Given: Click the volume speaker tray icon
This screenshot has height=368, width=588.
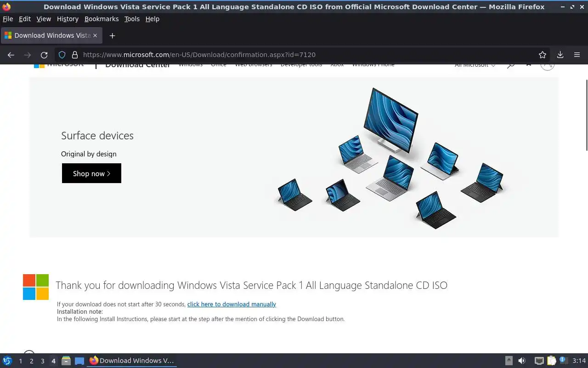Looking at the screenshot, I should click(x=521, y=361).
